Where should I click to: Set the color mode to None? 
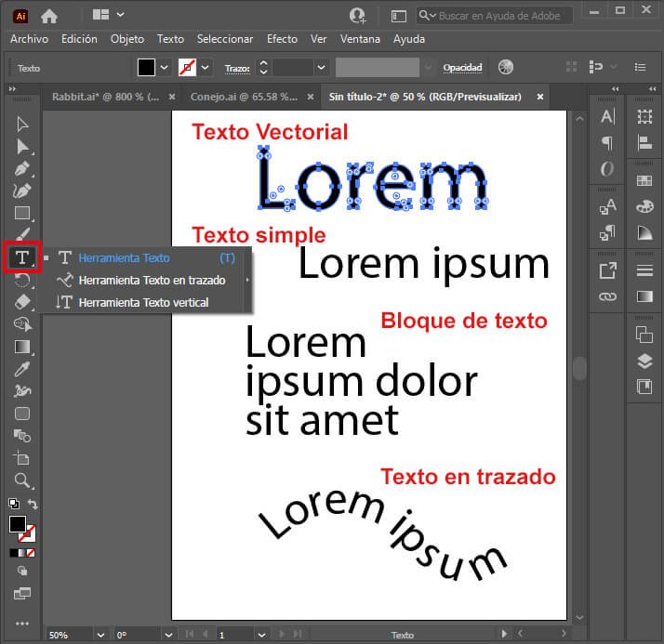(x=31, y=553)
